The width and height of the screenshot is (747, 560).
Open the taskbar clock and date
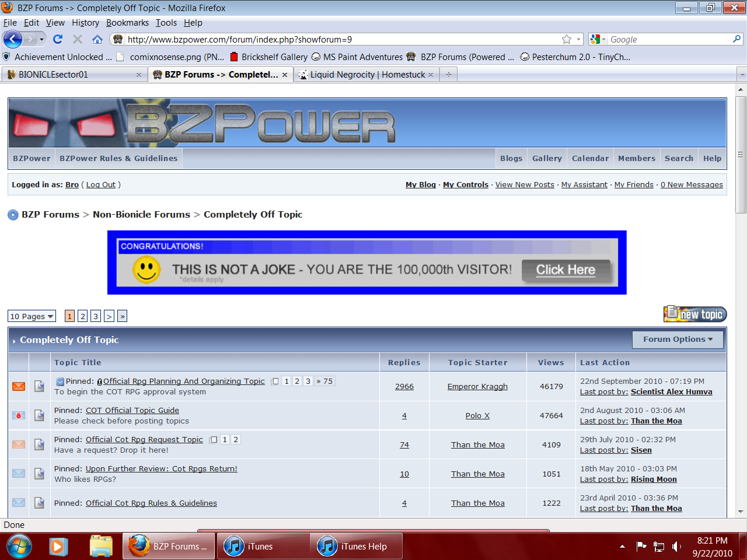pyautogui.click(x=713, y=547)
